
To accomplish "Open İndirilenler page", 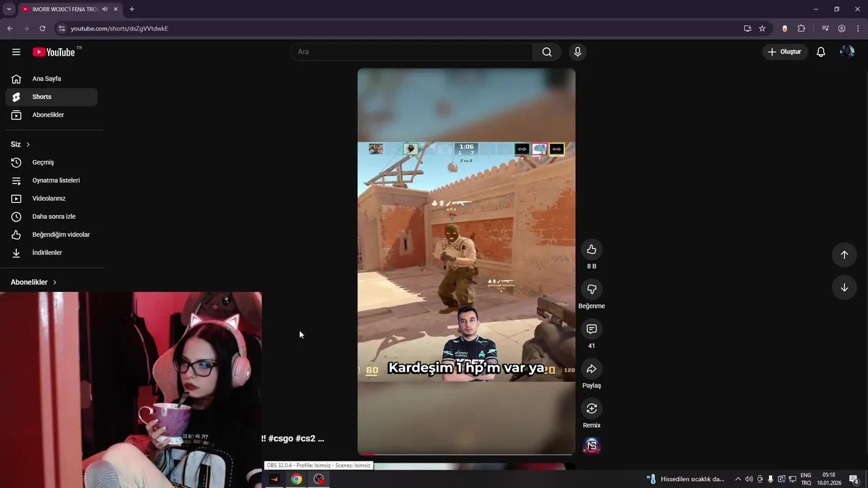I will [x=52, y=253].
